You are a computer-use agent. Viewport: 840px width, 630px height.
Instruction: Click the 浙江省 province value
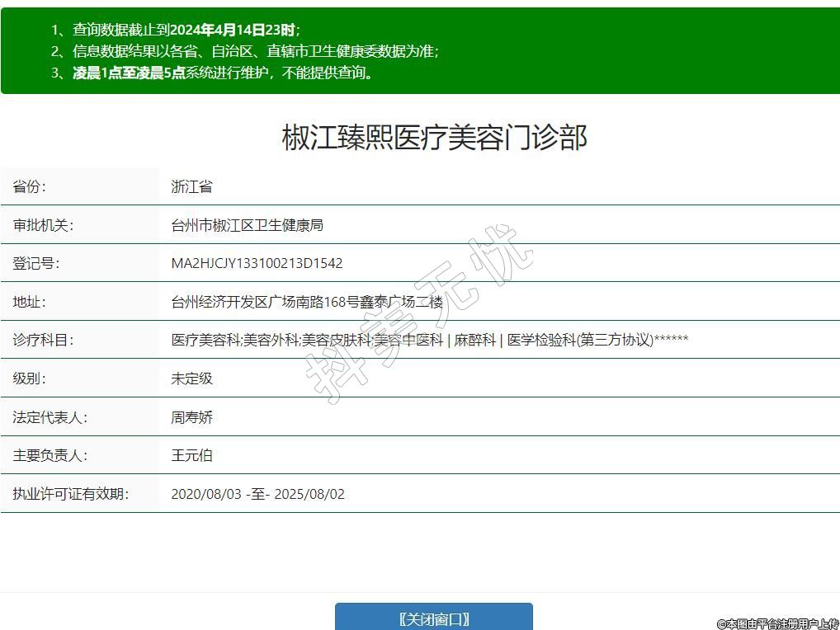[191, 186]
